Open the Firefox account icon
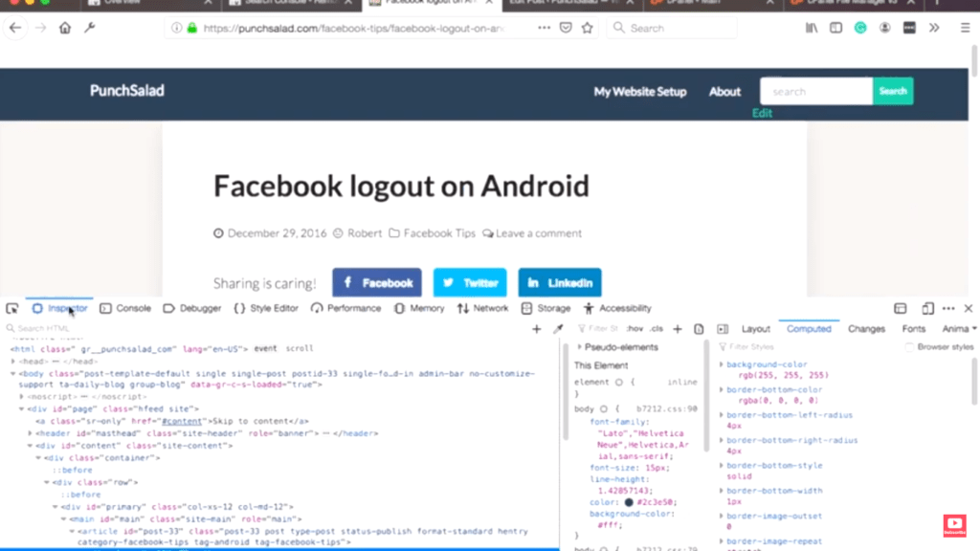This screenshot has width=980, height=551. 885,28
